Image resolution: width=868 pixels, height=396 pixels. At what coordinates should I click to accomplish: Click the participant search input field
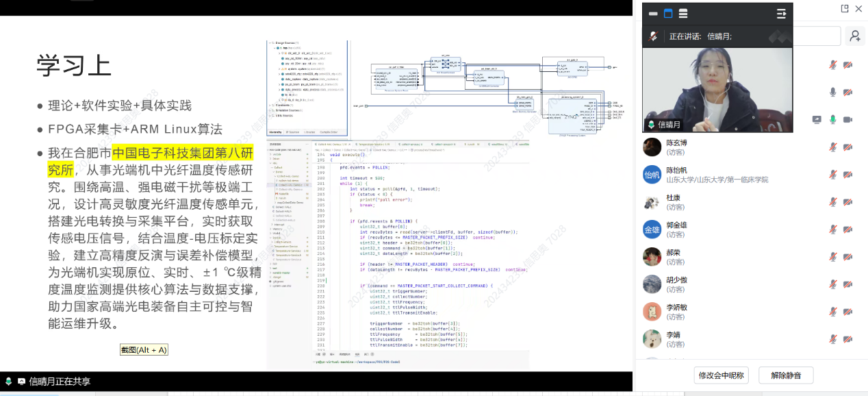[x=816, y=36]
